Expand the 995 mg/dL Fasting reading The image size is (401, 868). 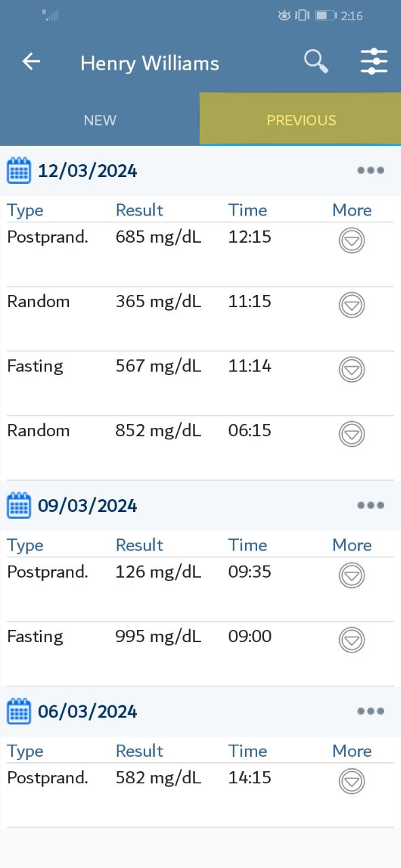click(351, 640)
